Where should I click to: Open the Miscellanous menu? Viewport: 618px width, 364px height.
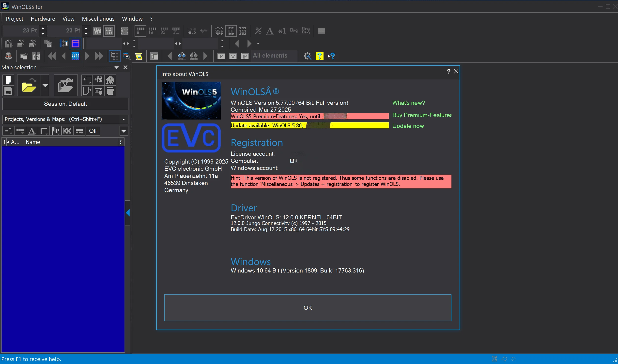[x=98, y=19]
